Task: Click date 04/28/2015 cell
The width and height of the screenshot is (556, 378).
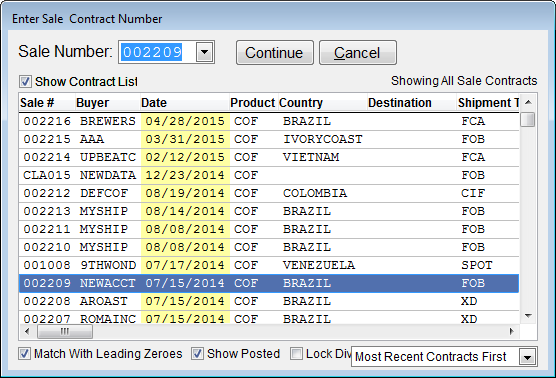Action: [185, 122]
